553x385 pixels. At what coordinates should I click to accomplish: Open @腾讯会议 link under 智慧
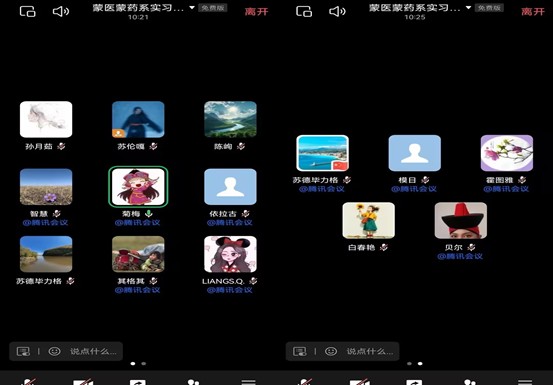coord(45,222)
